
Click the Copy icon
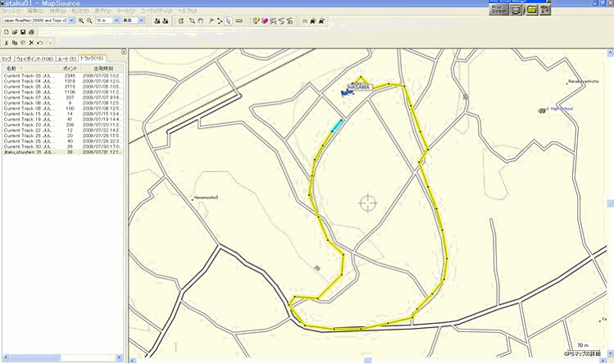tap(15, 43)
